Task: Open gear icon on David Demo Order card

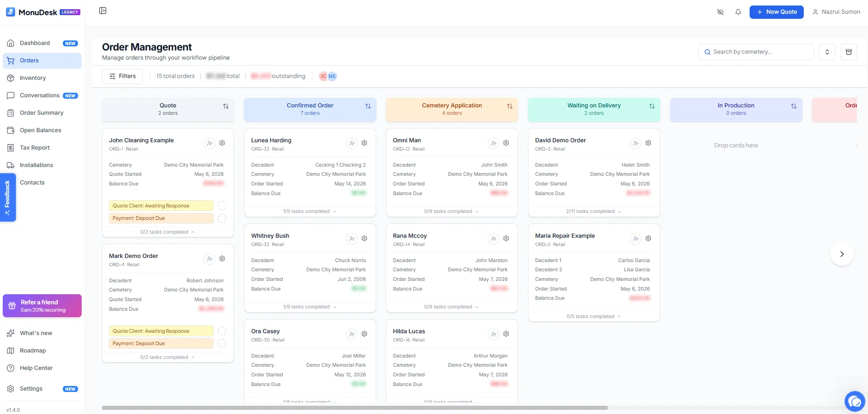Action: pos(648,143)
